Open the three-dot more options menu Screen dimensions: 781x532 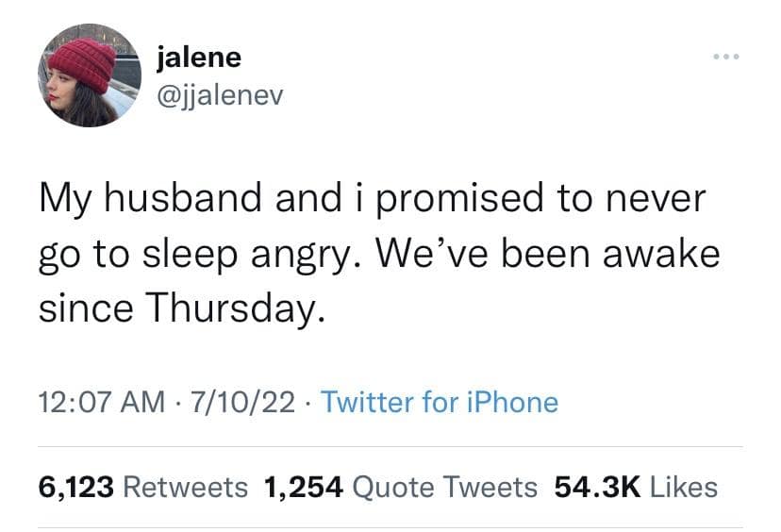pyautogui.click(x=725, y=58)
